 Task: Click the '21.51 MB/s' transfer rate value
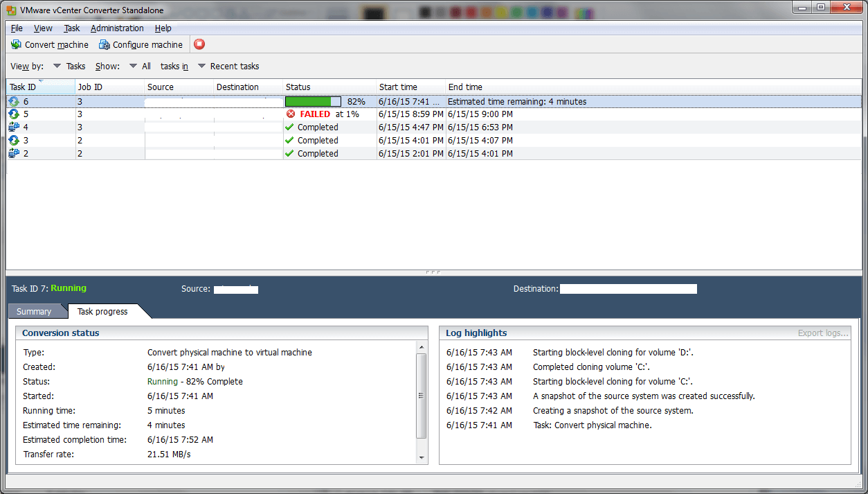tap(169, 455)
